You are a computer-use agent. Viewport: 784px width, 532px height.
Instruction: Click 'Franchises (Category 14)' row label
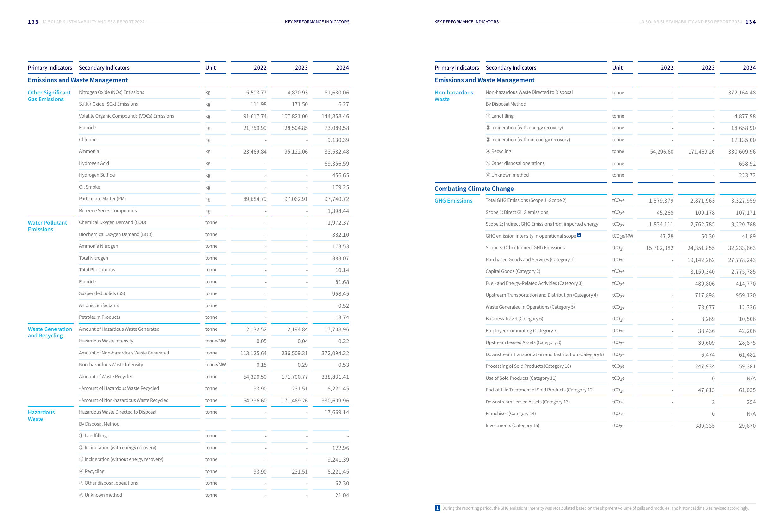[x=510, y=413]
